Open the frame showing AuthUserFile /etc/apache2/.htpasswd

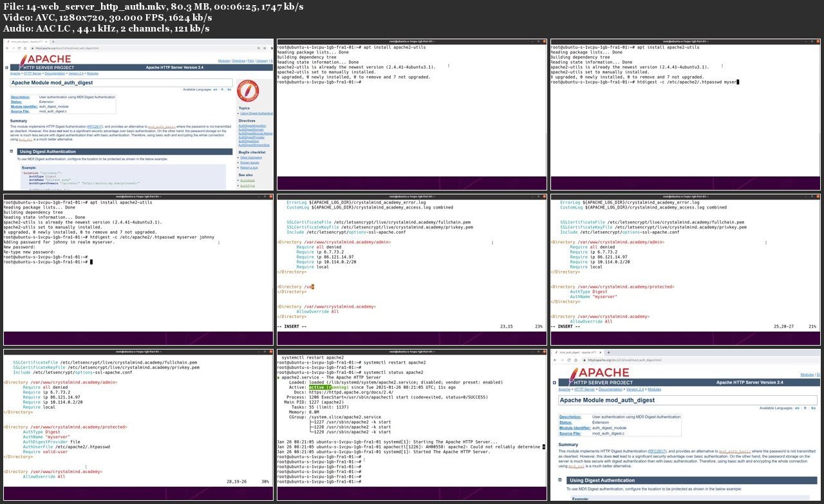pyautogui.click(x=138, y=425)
